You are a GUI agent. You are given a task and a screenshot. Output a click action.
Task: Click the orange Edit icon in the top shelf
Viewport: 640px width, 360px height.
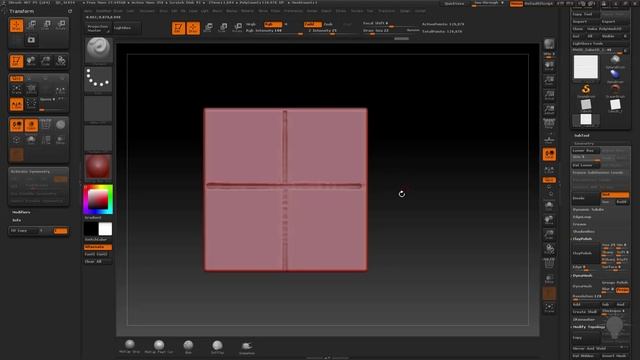(x=178, y=28)
